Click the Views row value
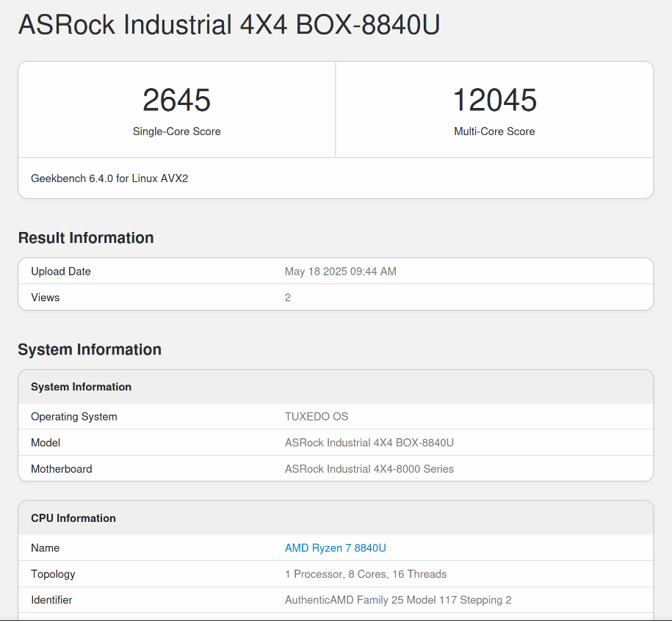Image resolution: width=672 pixels, height=621 pixels. (x=288, y=297)
